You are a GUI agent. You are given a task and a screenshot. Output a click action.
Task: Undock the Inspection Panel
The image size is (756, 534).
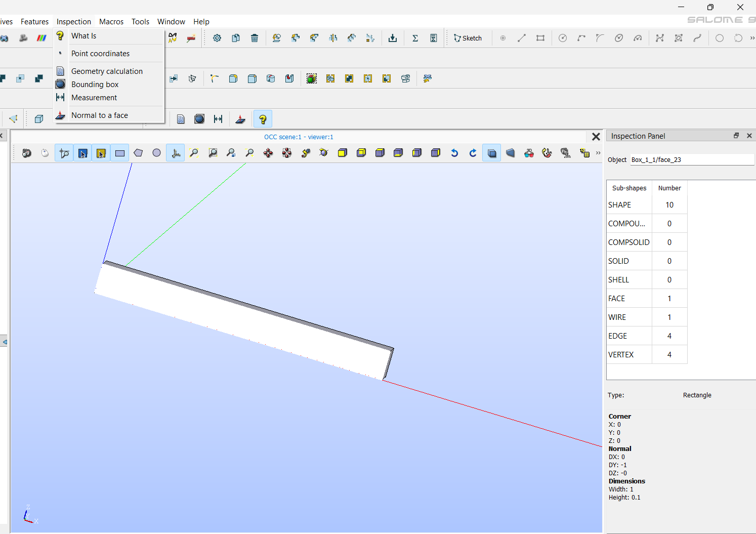[736, 136]
